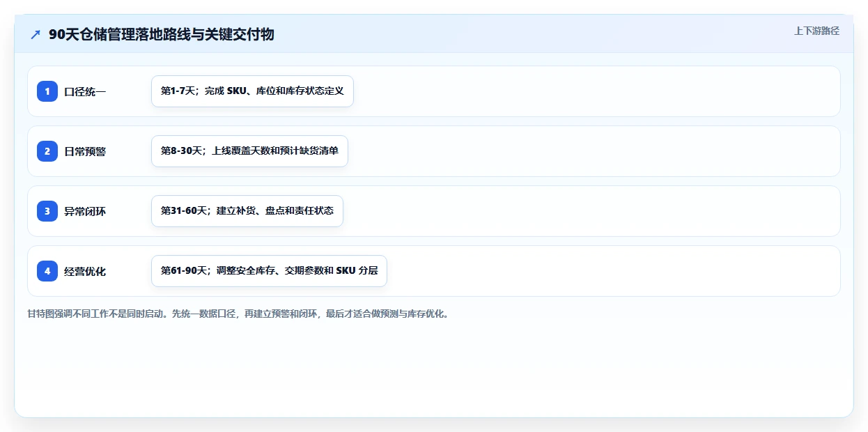Select the 口径统一 step label
This screenshot has height=432, width=868.
pos(85,91)
